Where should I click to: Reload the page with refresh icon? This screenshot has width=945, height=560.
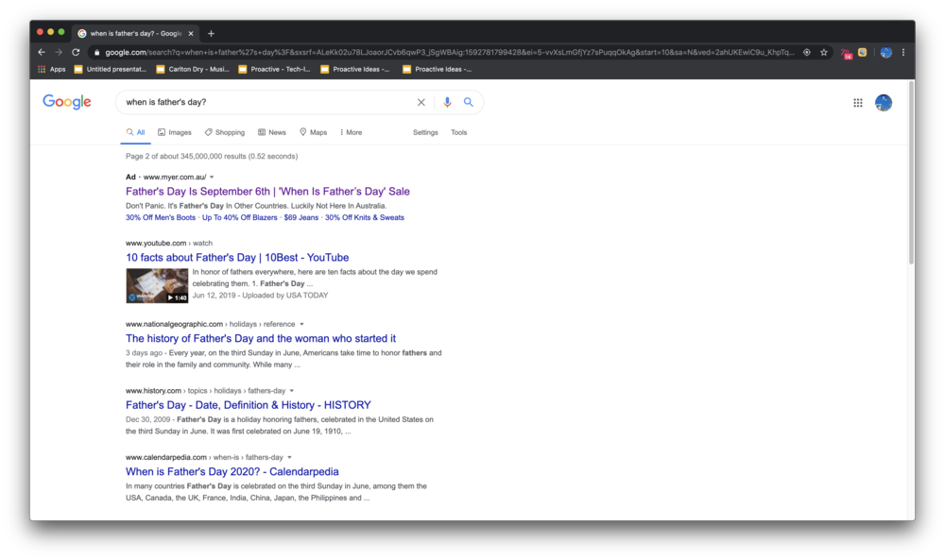click(76, 52)
